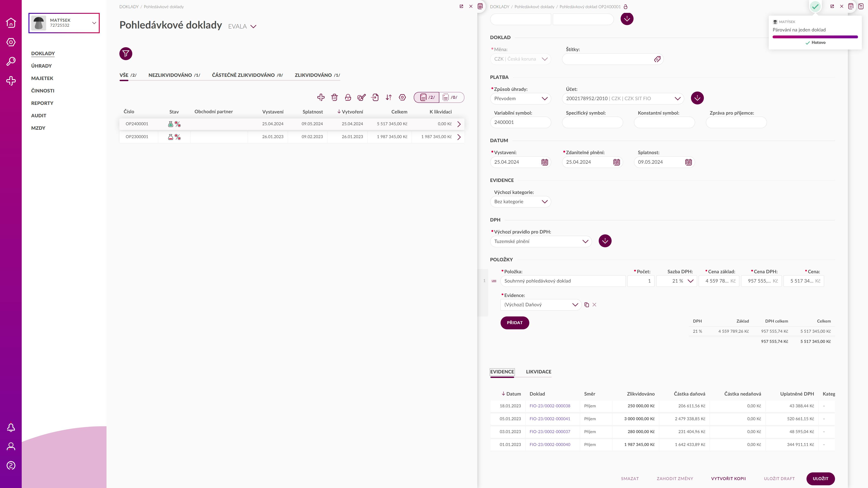Expand the MATÝSEK company selector
Viewport: 868px width, 488px height.
coord(64,23)
